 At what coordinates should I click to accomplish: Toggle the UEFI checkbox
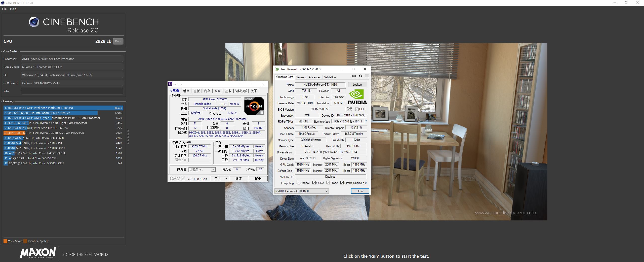pos(357,109)
